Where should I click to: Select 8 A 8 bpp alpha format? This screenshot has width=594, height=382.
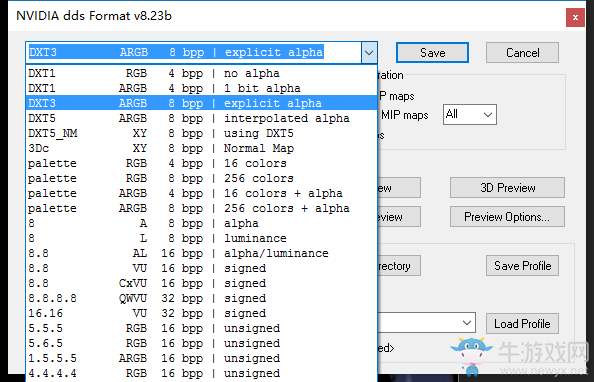coord(201,223)
